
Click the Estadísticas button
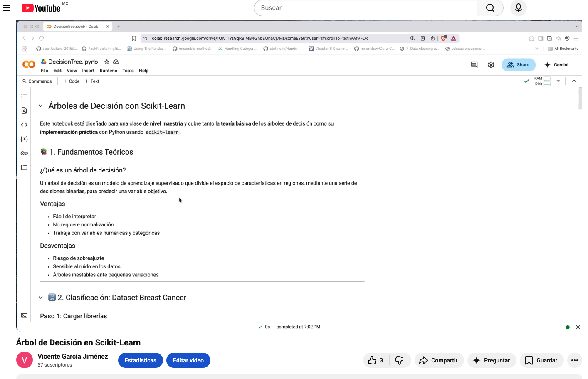point(141,360)
